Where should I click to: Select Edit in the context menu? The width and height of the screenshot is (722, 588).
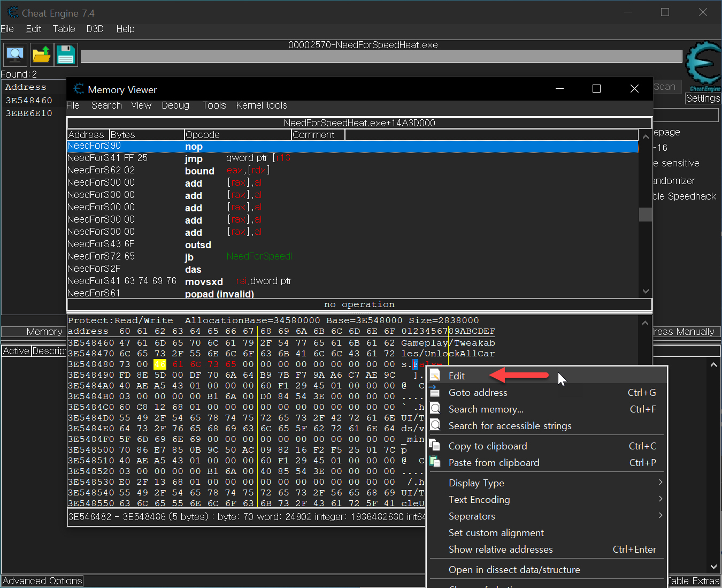coord(547,376)
